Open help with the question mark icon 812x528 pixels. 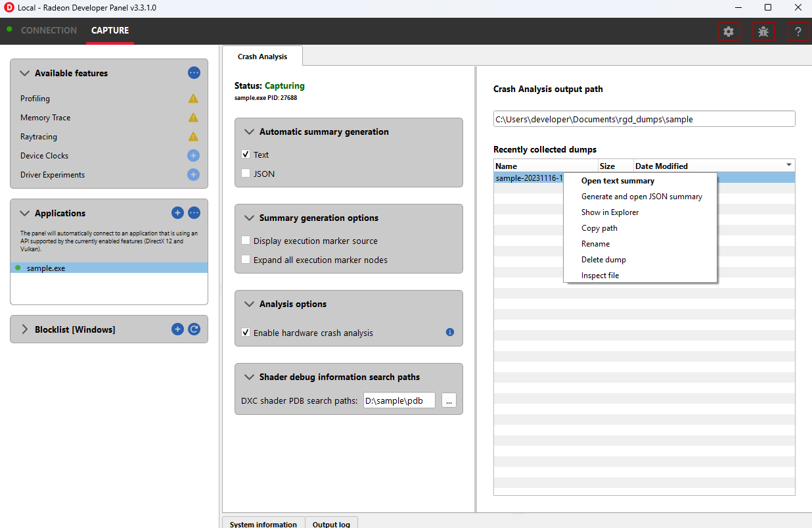[x=798, y=32]
